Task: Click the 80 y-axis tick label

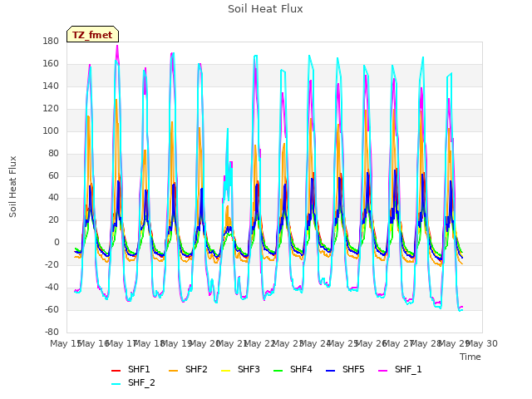Action: click(53, 153)
